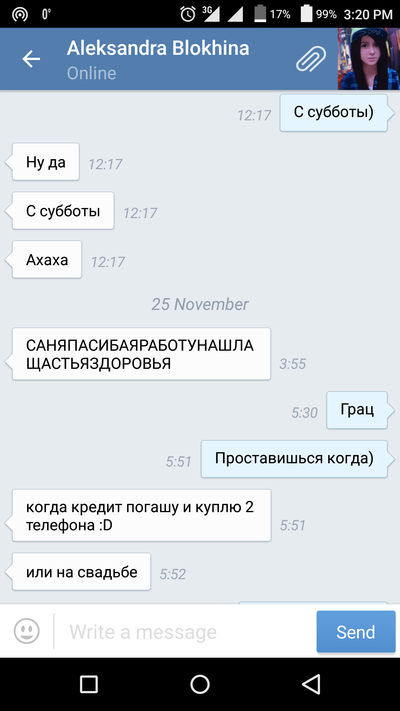Focus the Write a message field
This screenshot has width=400, height=711.
186,632
